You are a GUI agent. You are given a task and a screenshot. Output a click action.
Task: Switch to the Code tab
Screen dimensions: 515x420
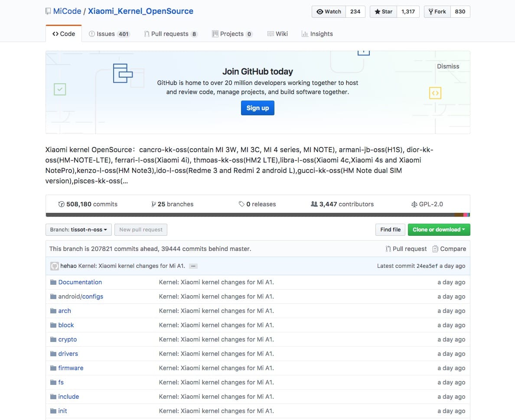point(64,34)
